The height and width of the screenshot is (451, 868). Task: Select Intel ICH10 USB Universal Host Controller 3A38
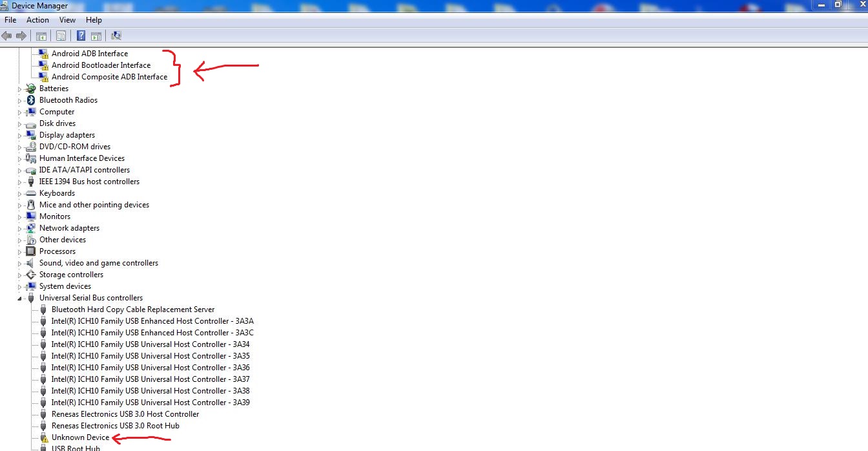[150, 391]
